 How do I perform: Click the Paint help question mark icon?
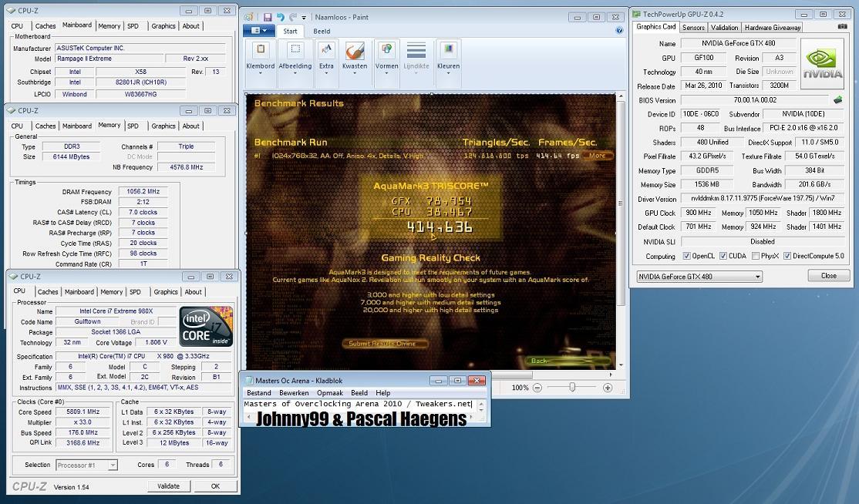pyautogui.click(x=619, y=31)
